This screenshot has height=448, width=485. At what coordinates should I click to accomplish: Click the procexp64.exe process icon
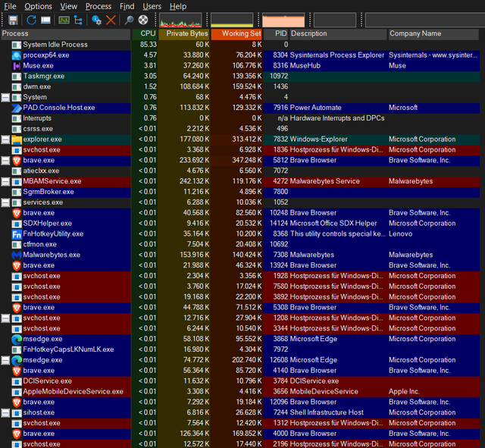point(17,55)
